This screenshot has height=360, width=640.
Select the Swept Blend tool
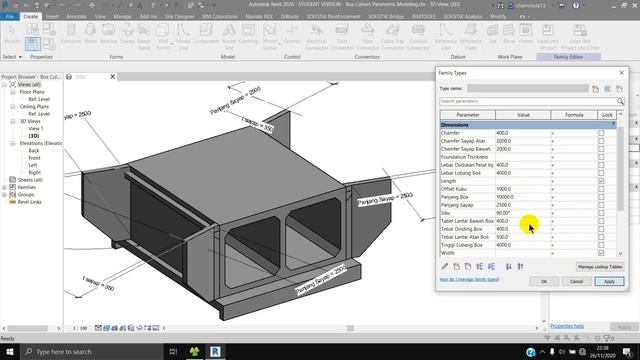[144, 37]
